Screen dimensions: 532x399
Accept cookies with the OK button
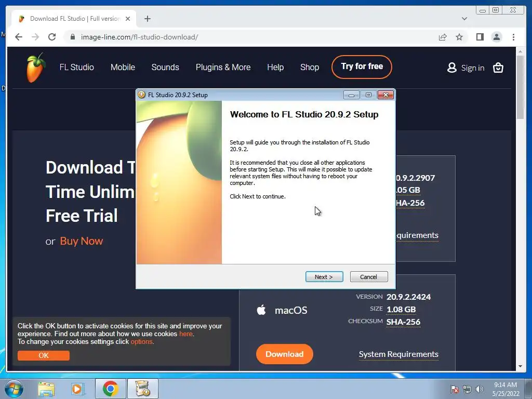coord(44,355)
